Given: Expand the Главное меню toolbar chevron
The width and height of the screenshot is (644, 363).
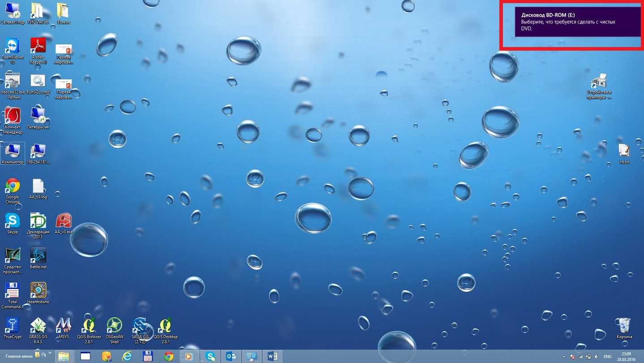Looking at the screenshot, I should pyautogui.click(x=50, y=354).
